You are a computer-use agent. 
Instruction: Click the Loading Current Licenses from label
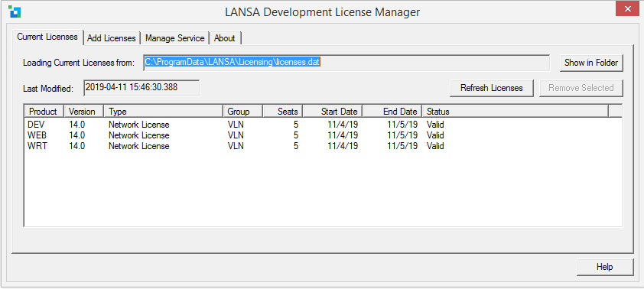79,63
